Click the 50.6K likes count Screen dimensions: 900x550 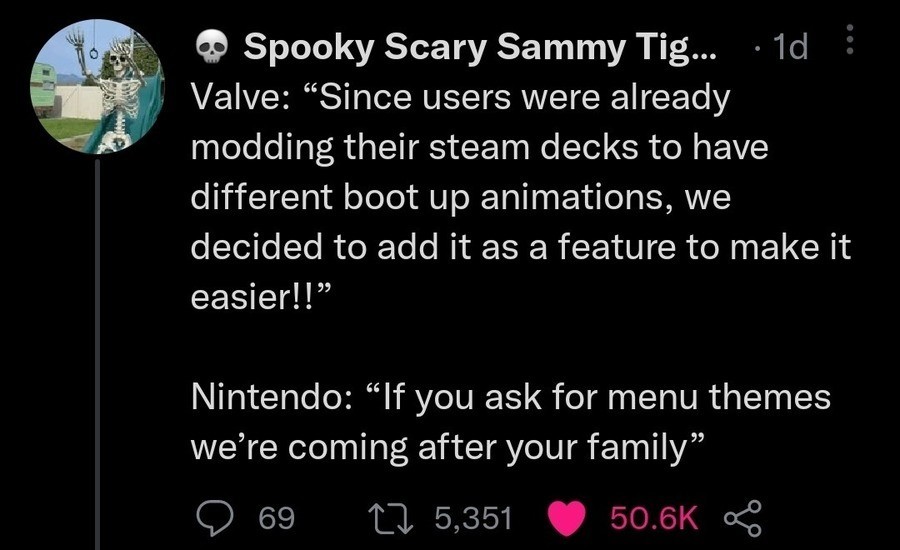coord(653,518)
